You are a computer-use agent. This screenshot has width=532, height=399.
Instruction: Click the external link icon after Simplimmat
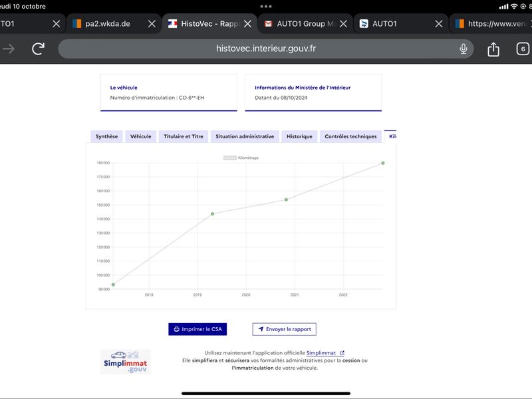[342, 353]
